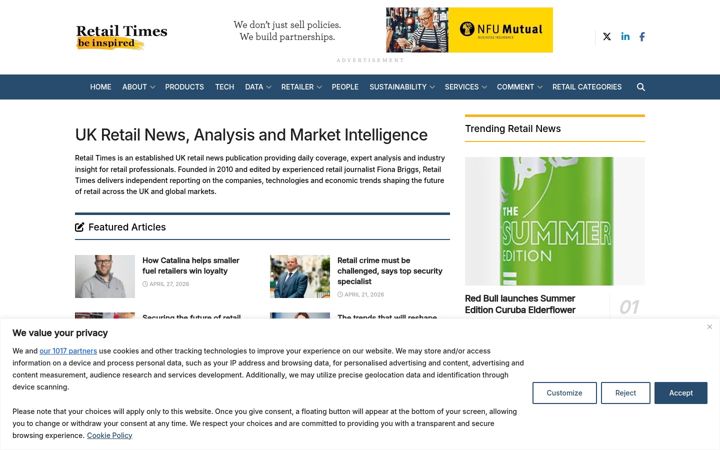This screenshot has width=720, height=450.
Task: Open 'Retail crime must be challenged' article
Action: click(390, 271)
